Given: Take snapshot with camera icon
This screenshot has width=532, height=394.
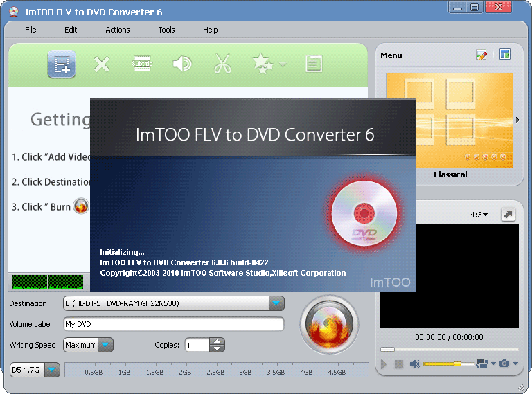Looking at the screenshot, I should (504, 364).
